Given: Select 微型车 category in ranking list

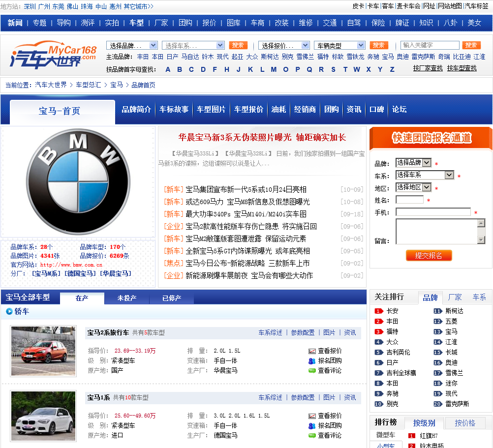Looking at the screenshot, I should (x=386, y=435).
